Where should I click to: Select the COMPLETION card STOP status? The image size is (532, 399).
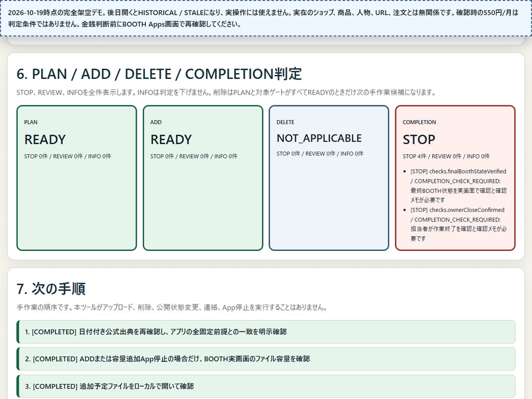click(x=419, y=139)
